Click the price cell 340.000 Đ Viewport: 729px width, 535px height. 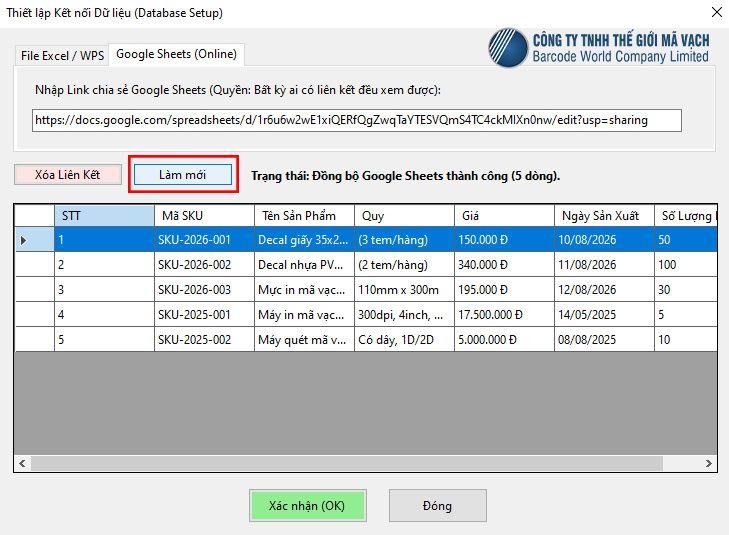504,265
